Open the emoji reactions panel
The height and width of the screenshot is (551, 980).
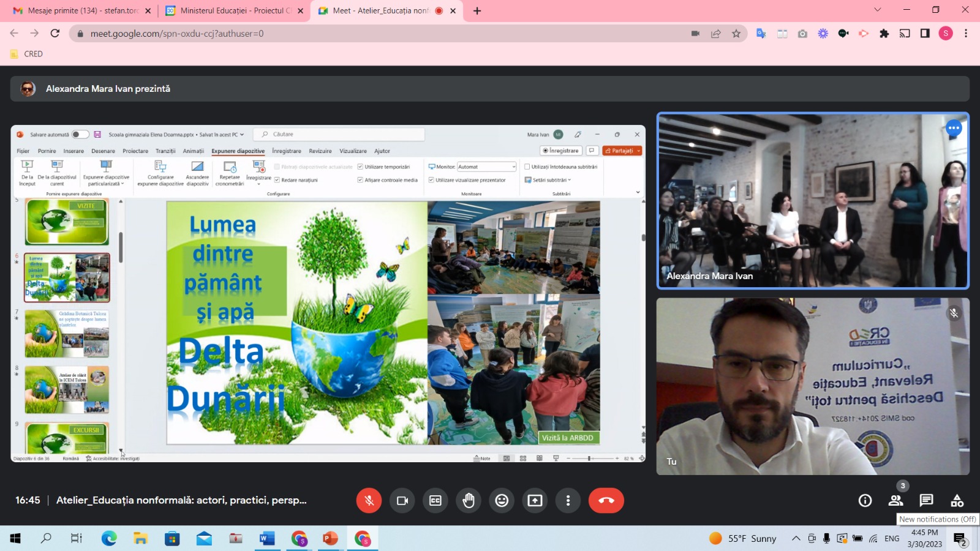pos(502,500)
